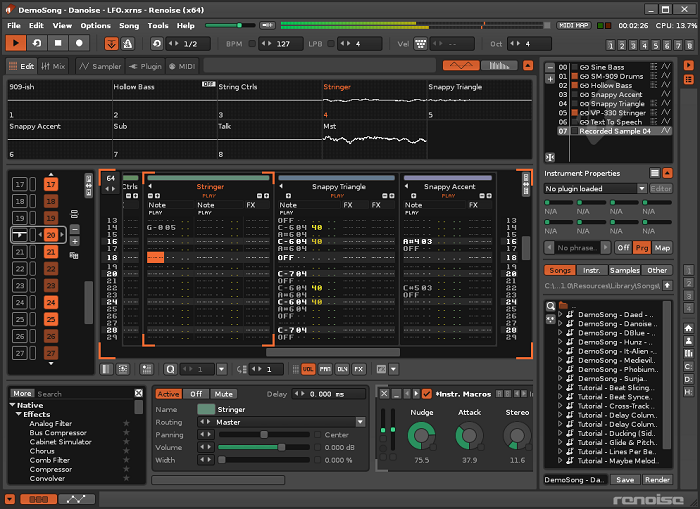700x509 pixels.
Task: Collapse the Native effects tree group
Action: [x=13, y=404]
